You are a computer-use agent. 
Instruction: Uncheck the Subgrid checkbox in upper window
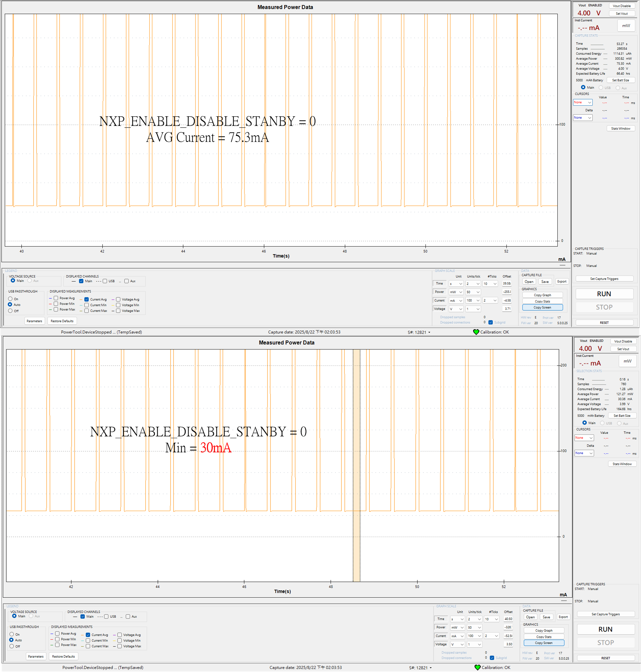coord(491,322)
